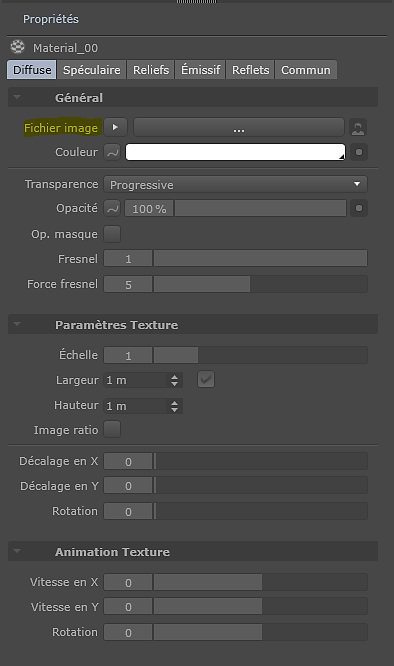Click the curve icon next to Opacité

112,209
